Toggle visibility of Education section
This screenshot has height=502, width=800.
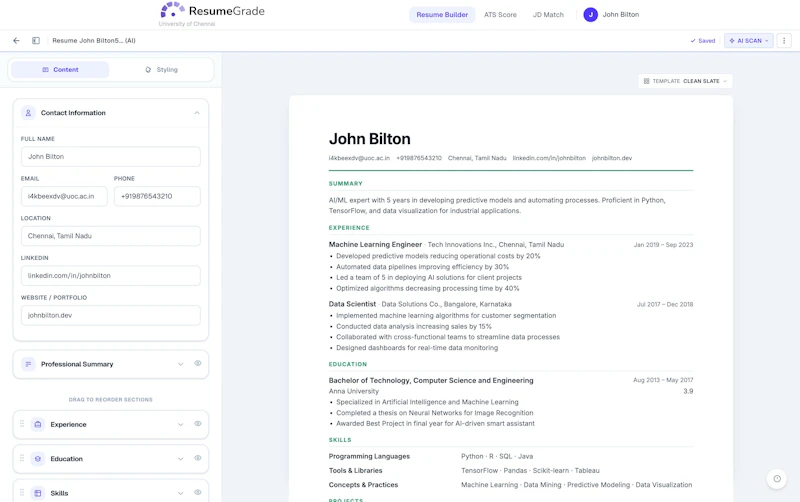click(x=197, y=458)
